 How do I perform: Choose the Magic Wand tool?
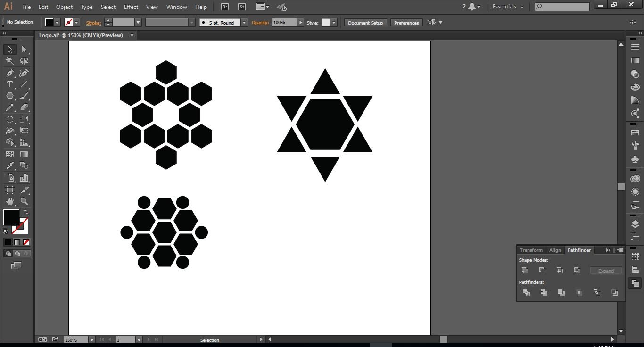(x=9, y=61)
